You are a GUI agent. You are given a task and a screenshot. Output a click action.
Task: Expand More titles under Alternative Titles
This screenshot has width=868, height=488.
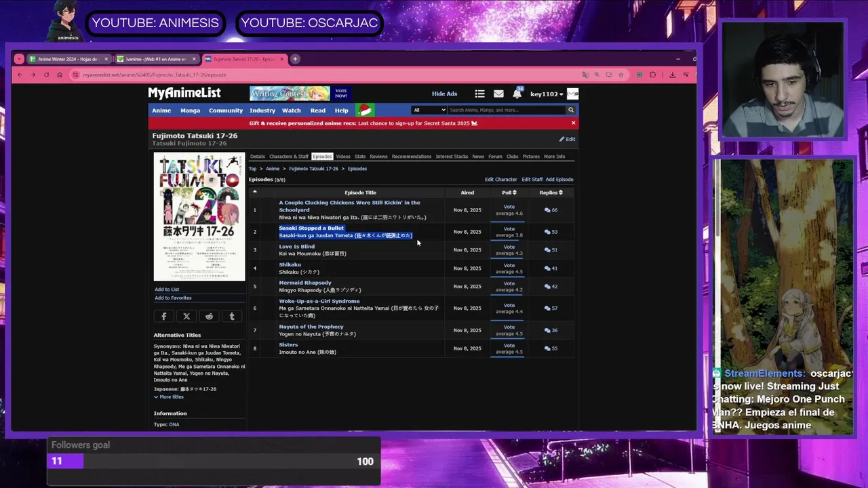[169, 396]
